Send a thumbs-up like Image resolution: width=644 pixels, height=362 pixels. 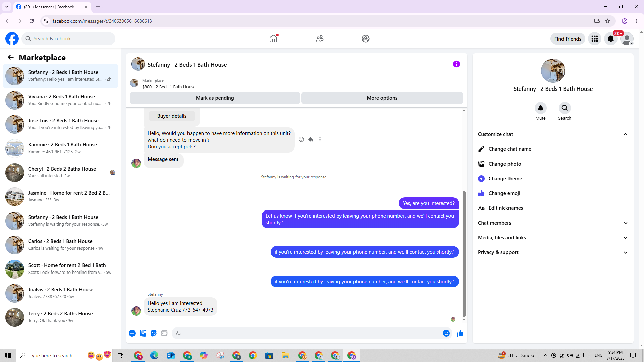tap(460, 333)
